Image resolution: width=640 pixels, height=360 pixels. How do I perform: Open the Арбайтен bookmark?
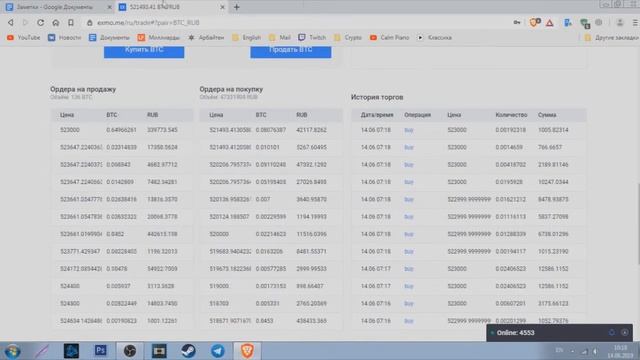tap(206, 38)
